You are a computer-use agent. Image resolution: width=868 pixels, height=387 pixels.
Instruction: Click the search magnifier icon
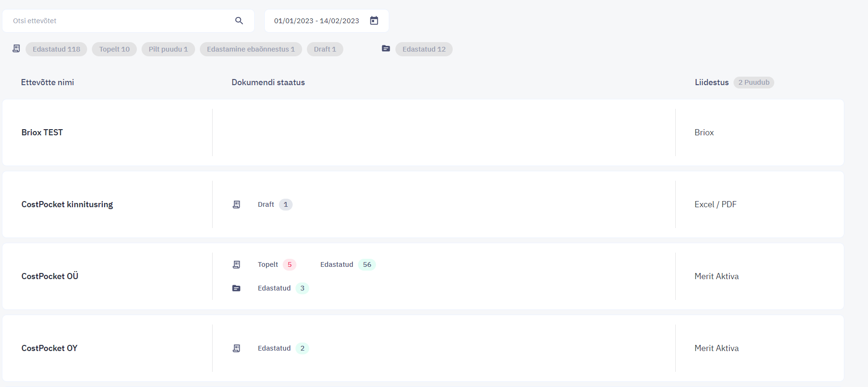(x=239, y=21)
